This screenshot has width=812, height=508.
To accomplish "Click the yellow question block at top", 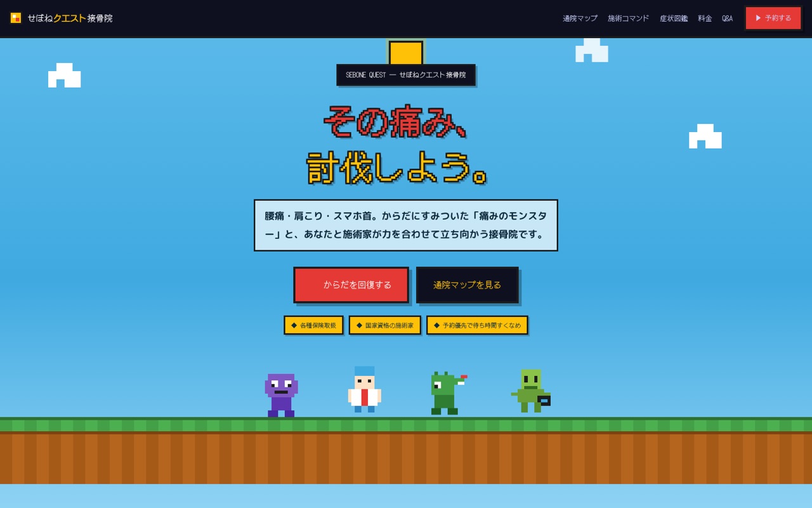I will pos(406,53).
